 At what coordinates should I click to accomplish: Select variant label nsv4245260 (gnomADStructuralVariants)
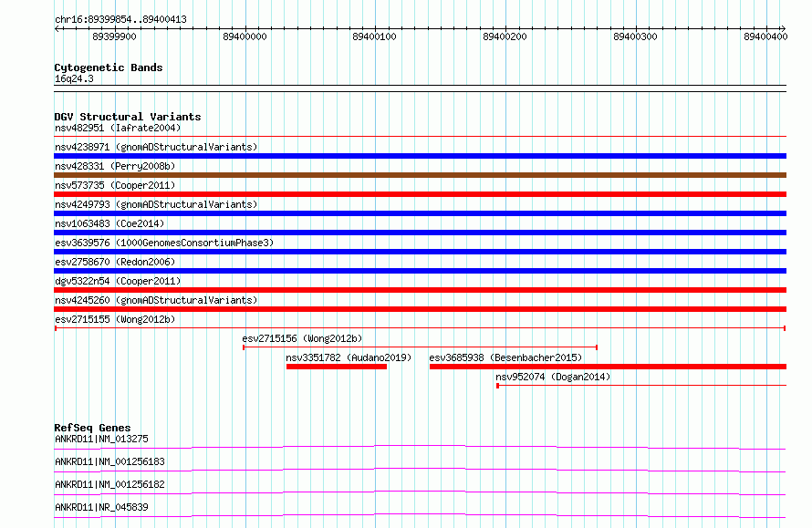[x=156, y=300]
